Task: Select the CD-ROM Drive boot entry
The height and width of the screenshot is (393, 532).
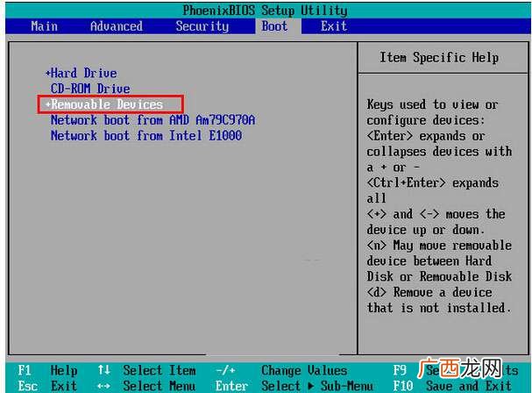Action: pyautogui.click(x=90, y=89)
